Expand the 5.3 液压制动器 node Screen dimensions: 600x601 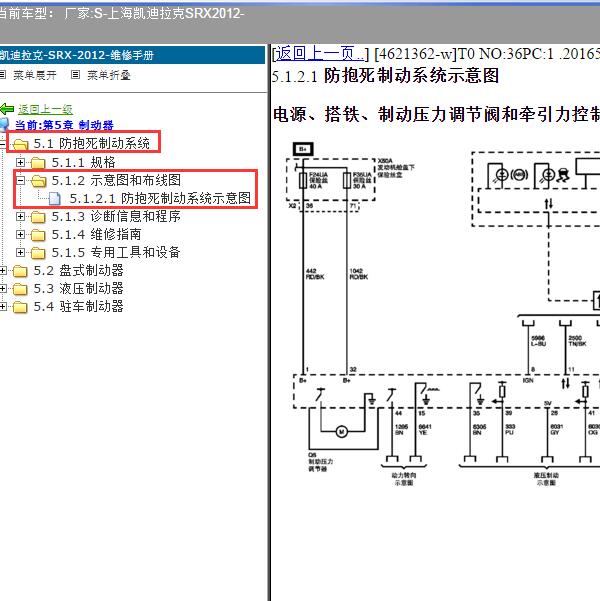click(x=3, y=289)
